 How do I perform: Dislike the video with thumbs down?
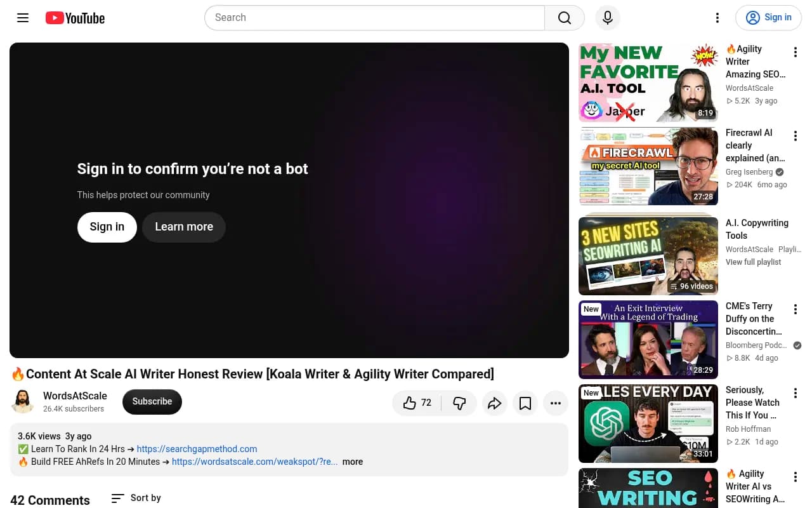click(x=459, y=403)
